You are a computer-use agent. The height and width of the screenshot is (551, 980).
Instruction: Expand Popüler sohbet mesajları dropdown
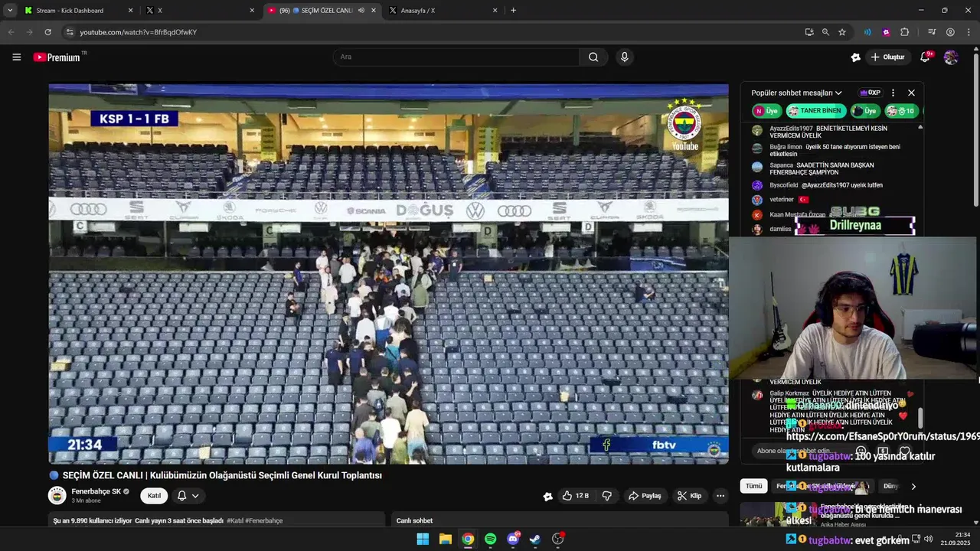tap(796, 93)
